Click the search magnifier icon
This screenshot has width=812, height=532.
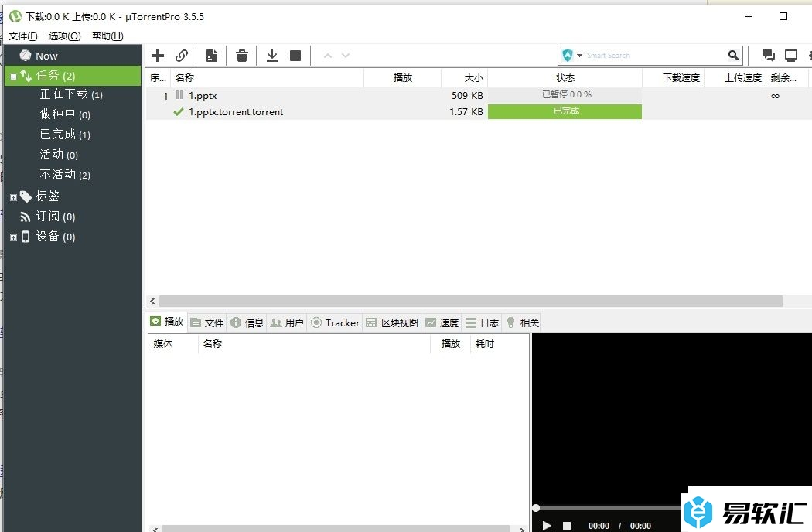pyautogui.click(x=733, y=56)
